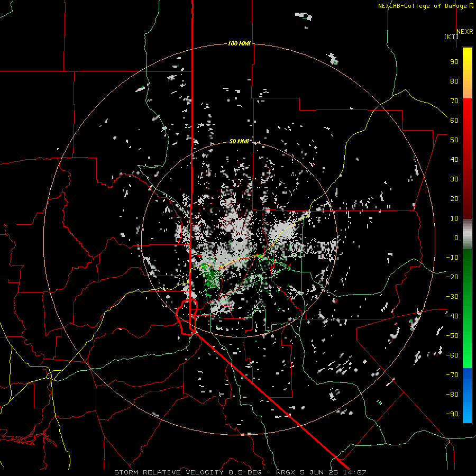This screenshot has height=476, width=476.
Task: Click the -20 value on velocity scale
Action: tap(452, 277)
